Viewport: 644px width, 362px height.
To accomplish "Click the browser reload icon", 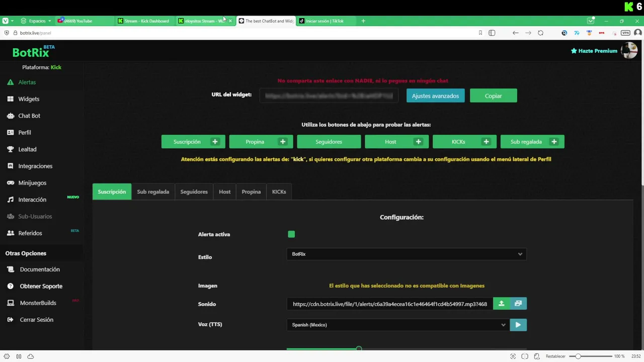I will (540, 33).
